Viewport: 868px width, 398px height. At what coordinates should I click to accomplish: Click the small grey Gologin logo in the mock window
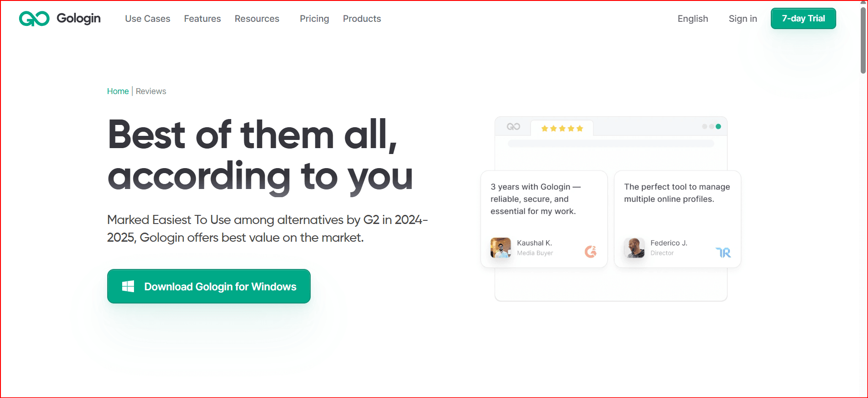pyautogui.click(x=513, y=127)
